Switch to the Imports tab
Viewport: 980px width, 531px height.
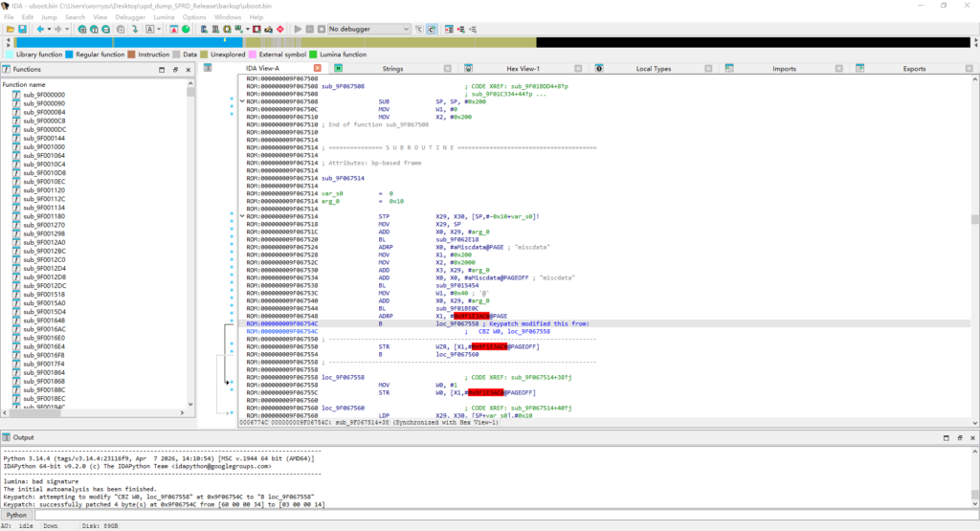784,69
